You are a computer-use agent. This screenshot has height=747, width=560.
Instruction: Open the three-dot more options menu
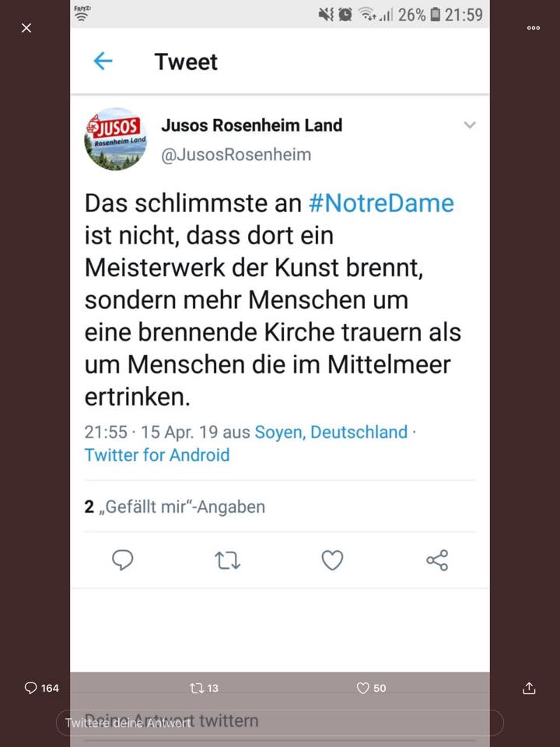pos(534,28)
